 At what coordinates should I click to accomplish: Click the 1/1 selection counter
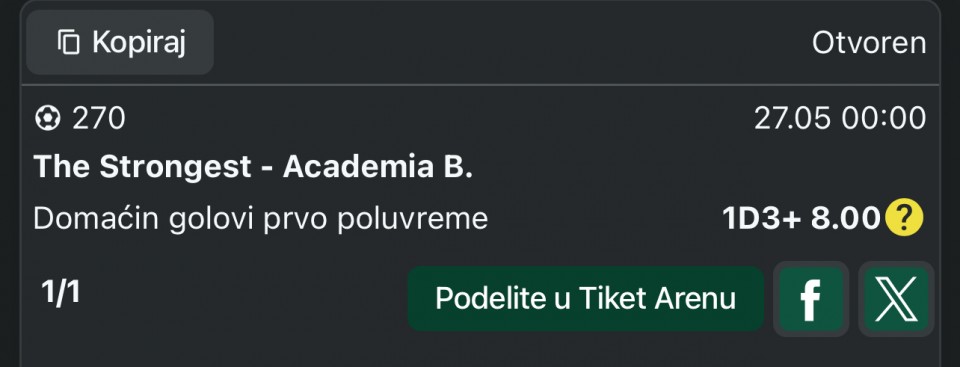pos(61,292)
